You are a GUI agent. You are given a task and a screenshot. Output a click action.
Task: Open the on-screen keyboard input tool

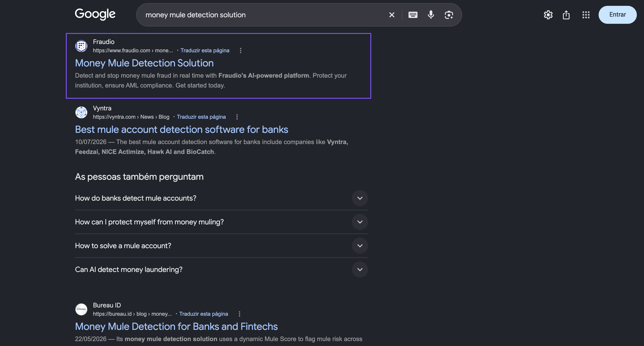(413, 15)
